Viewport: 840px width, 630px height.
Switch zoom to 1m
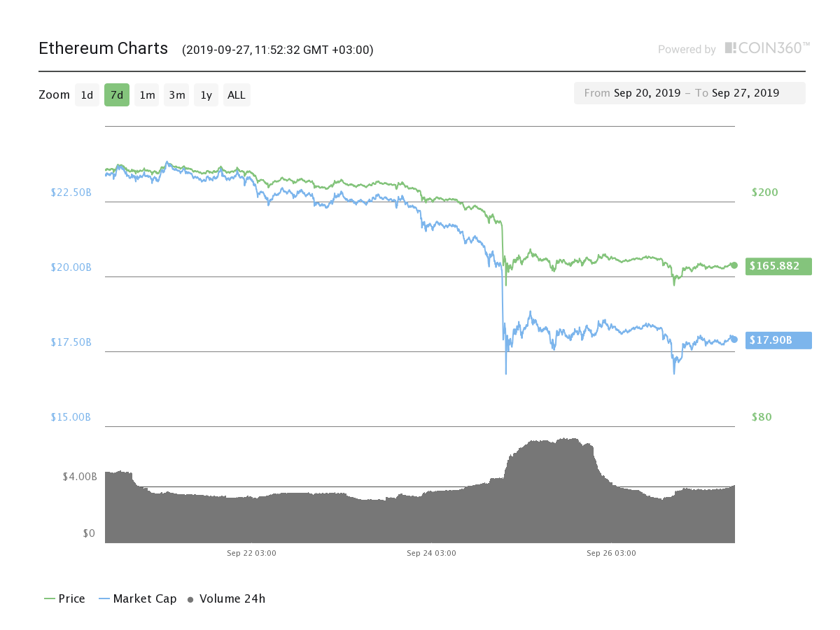147,94
